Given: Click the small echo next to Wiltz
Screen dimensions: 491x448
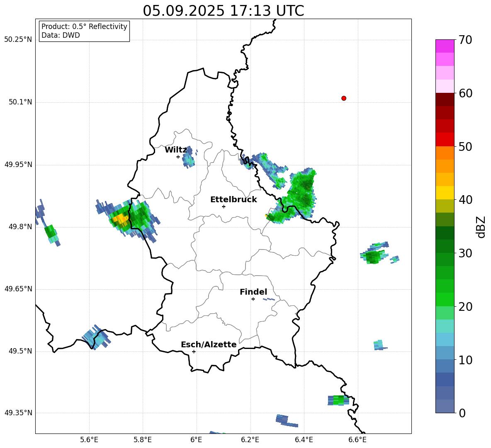Looking at the screenshot, I should pos(189,157).
